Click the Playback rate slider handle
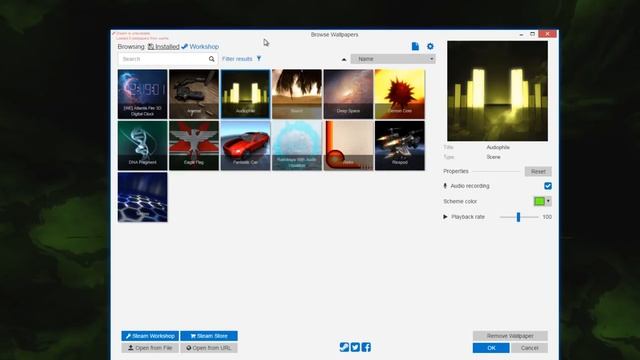Viewport: 640px width, 360px height. (x=518, y=217)
